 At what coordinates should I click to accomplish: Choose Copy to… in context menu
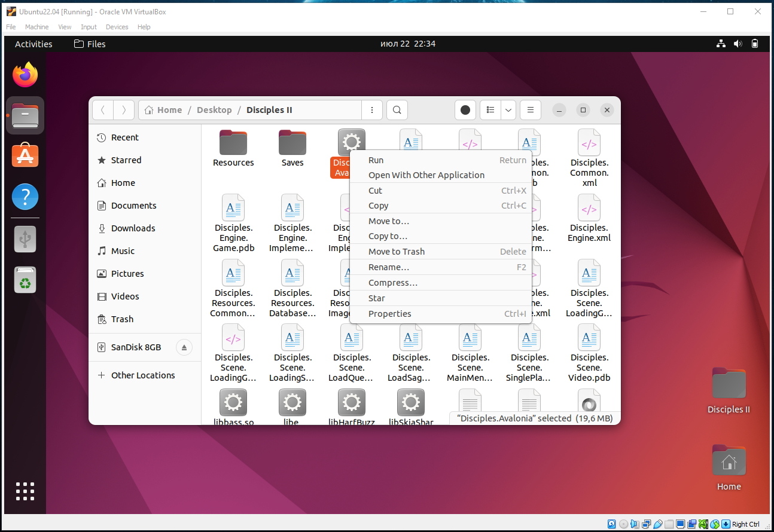[x=441, y=236]
